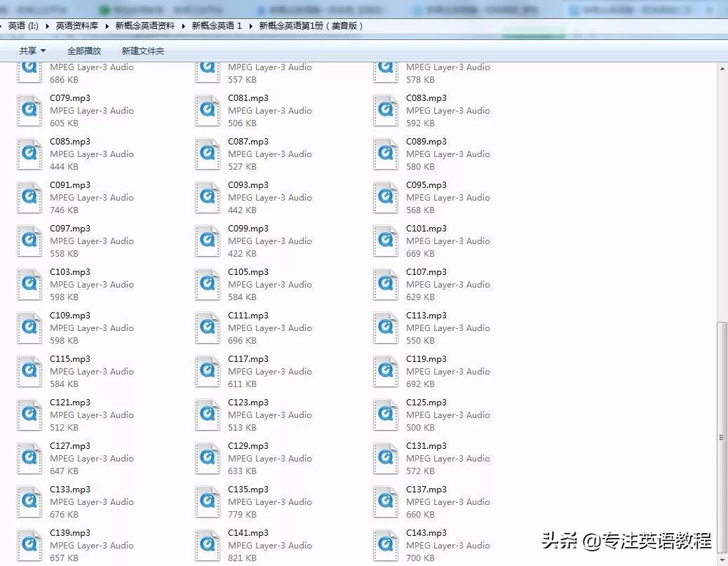Click the C103.mp3 file icon
Image resolution: width=728 pixels, height=566 pixels.
tap(29, 285)
